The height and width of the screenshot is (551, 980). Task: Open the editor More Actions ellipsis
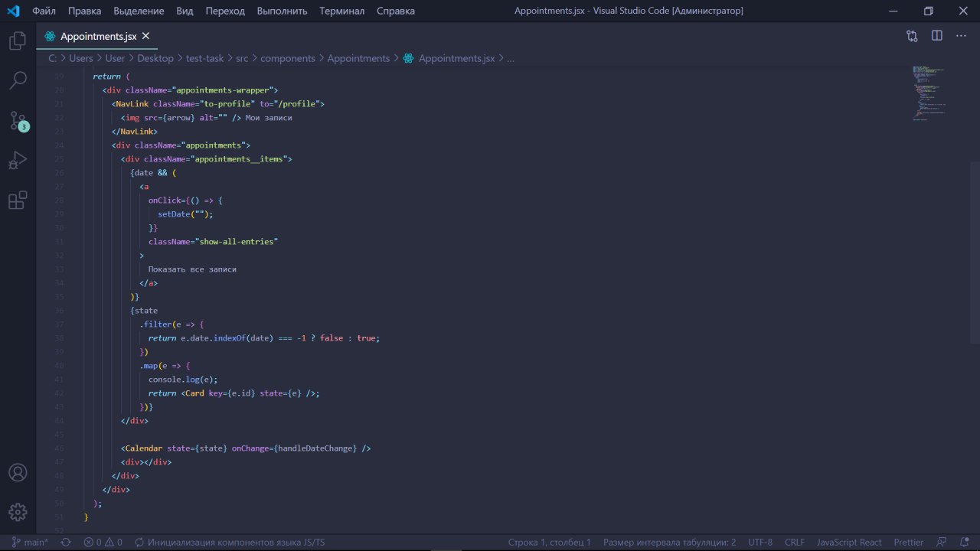(x=962, y=36)
